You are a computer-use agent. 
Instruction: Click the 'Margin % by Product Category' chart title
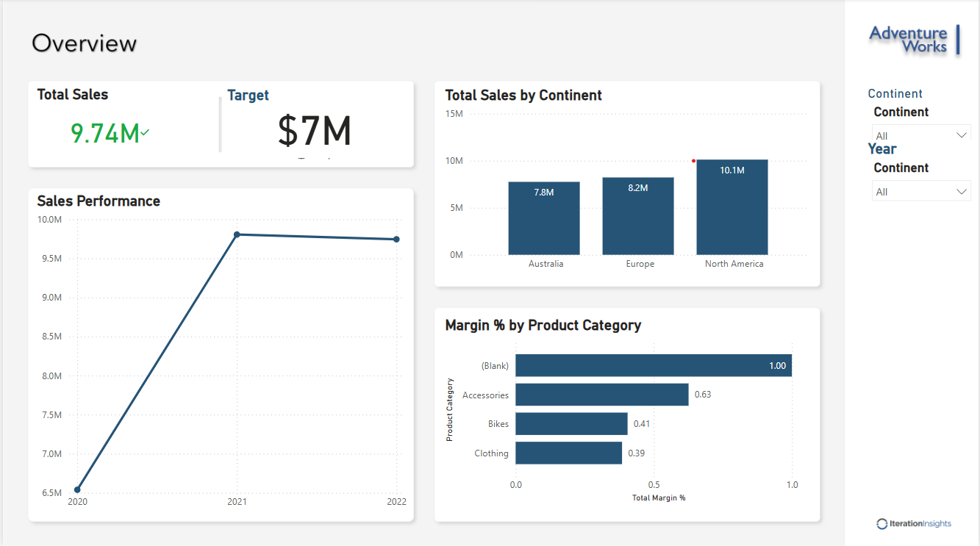tap(543, 325)
